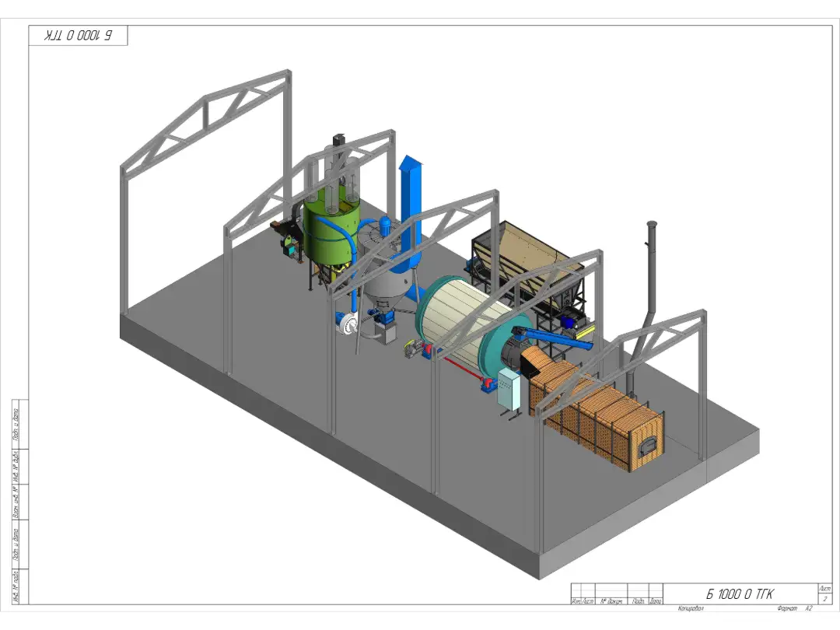Click the Формат A2 label
The width and height of the screenshot is (840, 630).
(789, 608)
